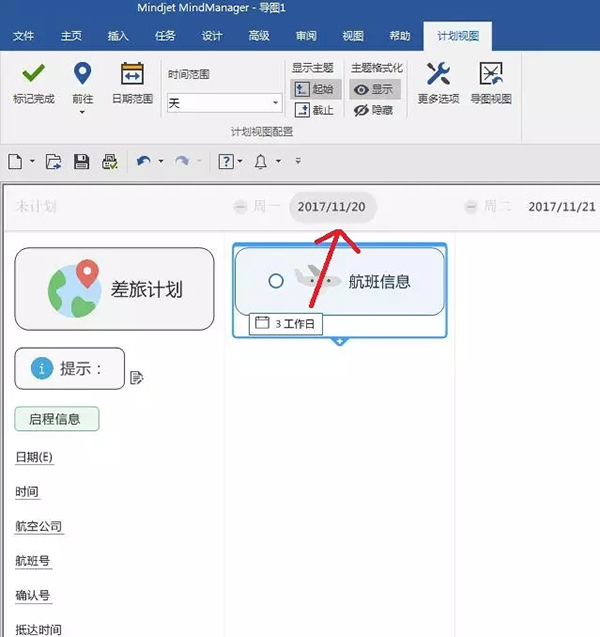Screen dimensions: 600x637
Task: Select the 时间 subtopic
Action: [27, 492]
